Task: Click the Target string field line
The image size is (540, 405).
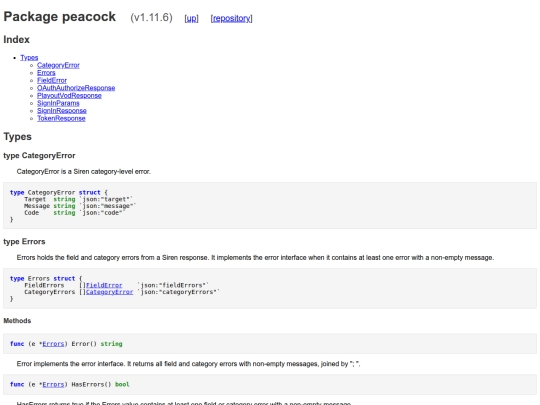Action: point(79,199)
